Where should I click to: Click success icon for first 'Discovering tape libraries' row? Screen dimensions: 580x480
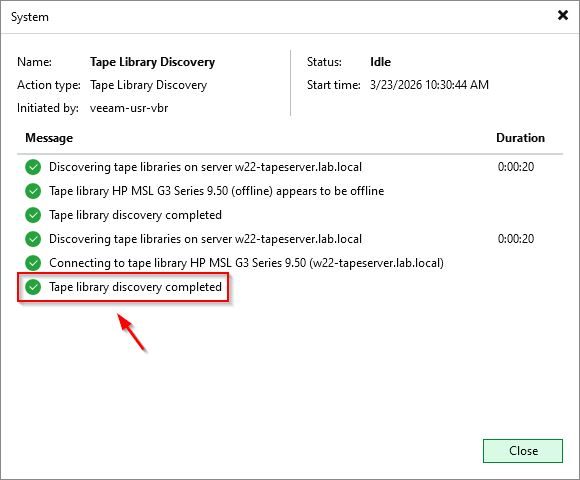(33, 167)
